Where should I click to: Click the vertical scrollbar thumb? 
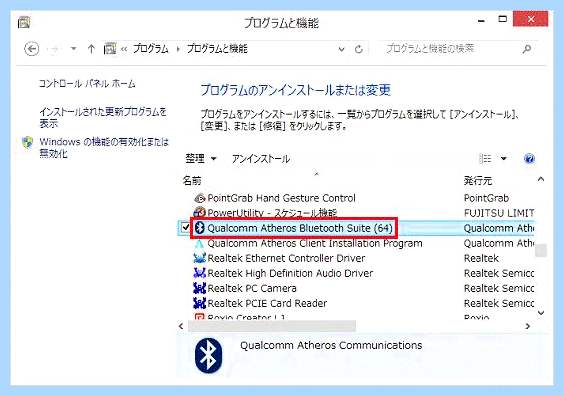[x=541, y=250]
